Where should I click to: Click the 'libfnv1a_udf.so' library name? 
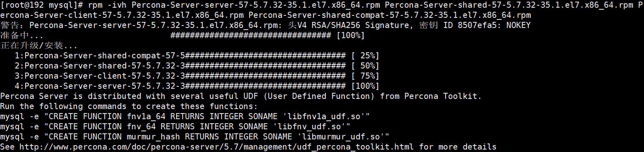(x=324, y=116)
